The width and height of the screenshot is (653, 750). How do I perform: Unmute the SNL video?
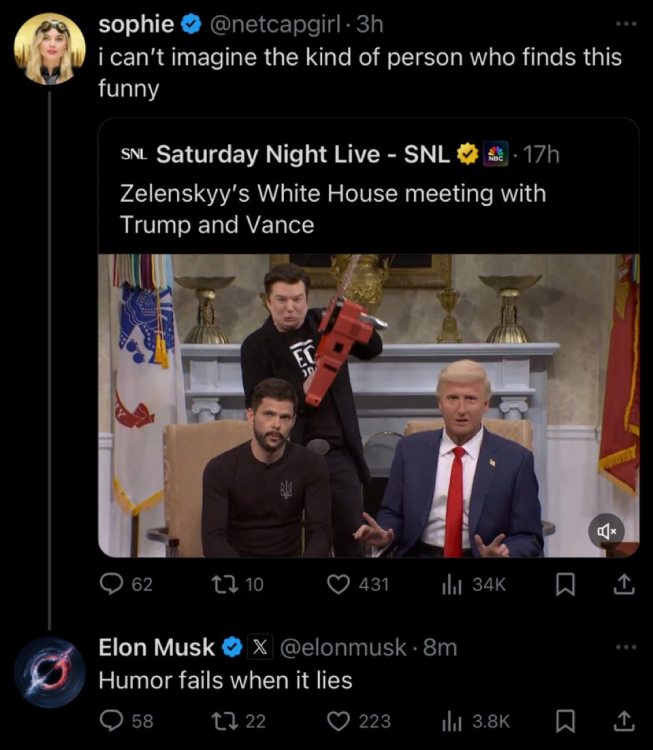click(x=608, y=531)
